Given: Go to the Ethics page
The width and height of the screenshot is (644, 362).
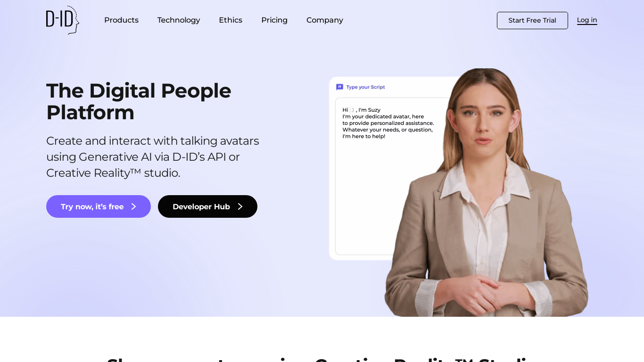Looking at the screenshot, I should click(x=231, y=20).
